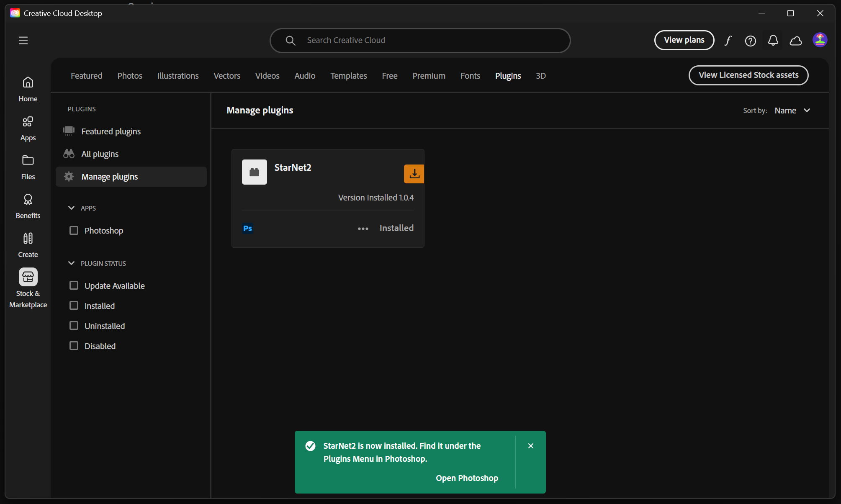Screen dimensions: 841x504
Task: Select All plugins in sidebar
Action: click(x=131, y=154)
